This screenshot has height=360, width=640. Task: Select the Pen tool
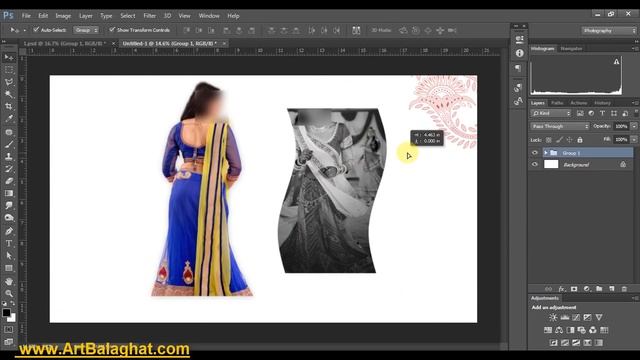[9, 231]
